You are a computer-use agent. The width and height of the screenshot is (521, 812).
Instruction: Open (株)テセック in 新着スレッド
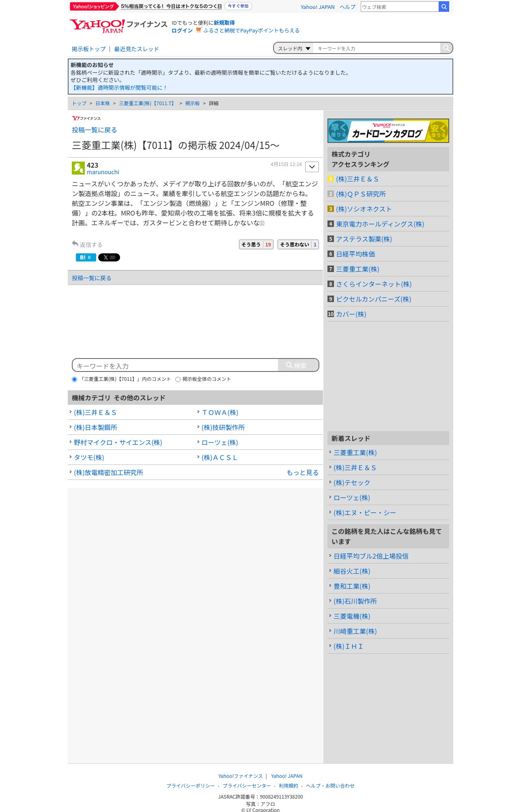click(x=352, y=483)
